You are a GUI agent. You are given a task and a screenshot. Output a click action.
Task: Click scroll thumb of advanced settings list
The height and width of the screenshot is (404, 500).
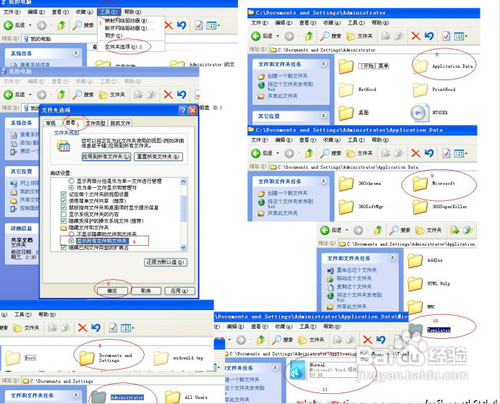pyautogui.click(x=183, y=208)
